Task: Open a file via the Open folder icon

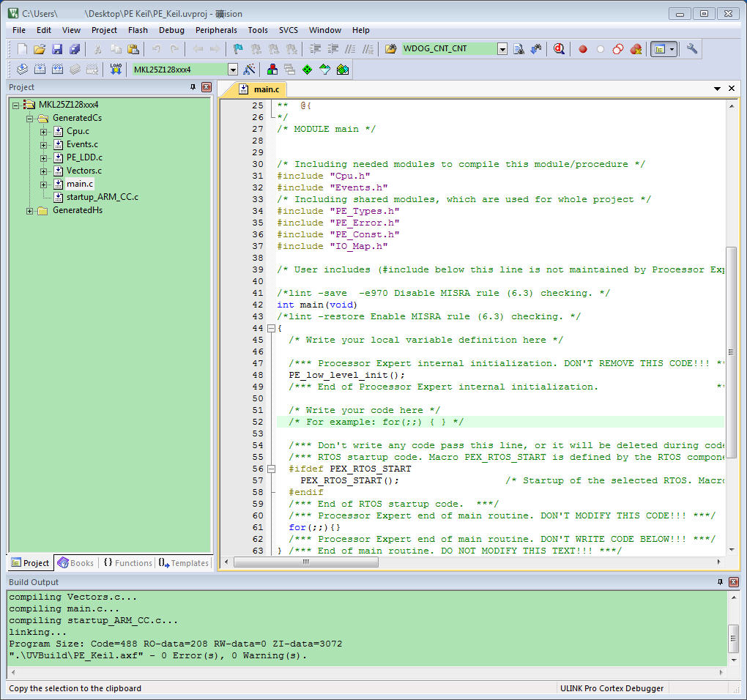Action: coord(40,48)
